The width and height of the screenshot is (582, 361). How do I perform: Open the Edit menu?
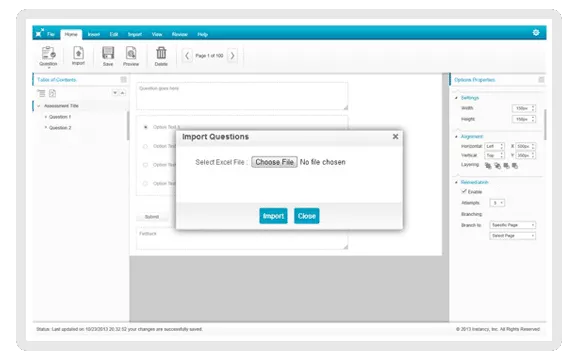[114, 35]
